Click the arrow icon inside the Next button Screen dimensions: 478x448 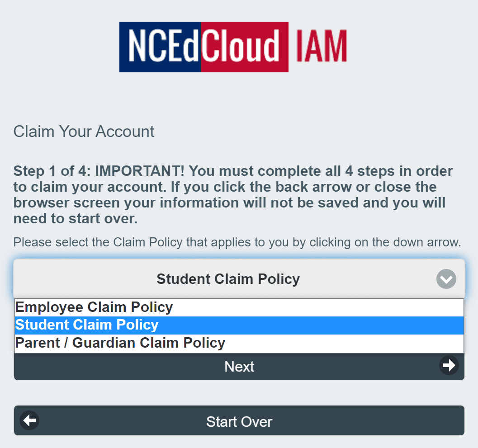coord(449,366)
